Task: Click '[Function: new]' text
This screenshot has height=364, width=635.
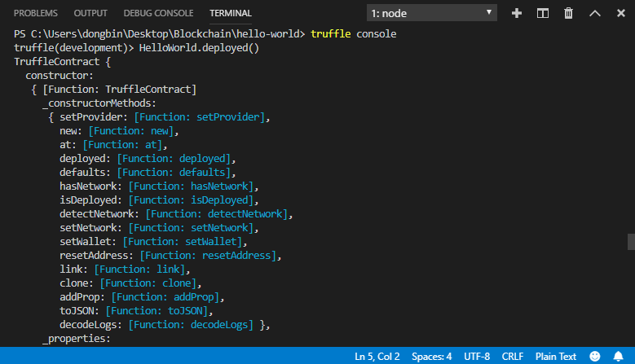Action: 130,130
